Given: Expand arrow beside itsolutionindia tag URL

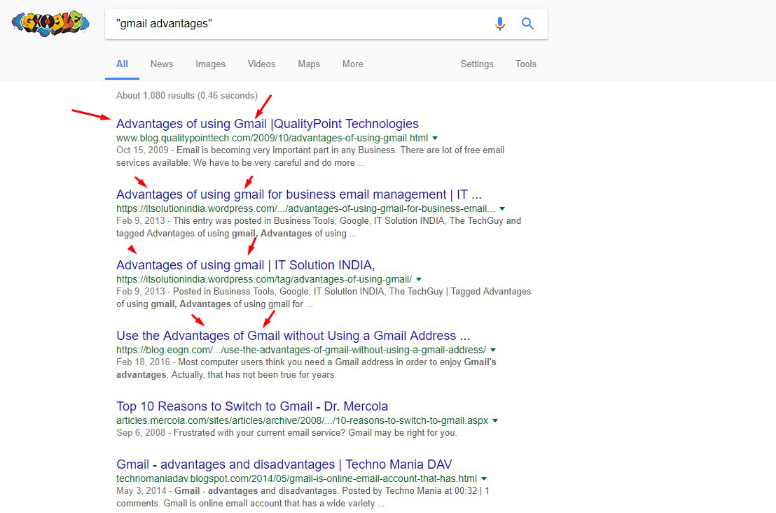Looking at the screenshot, I should pyautogui.click(x=419, y=280).
